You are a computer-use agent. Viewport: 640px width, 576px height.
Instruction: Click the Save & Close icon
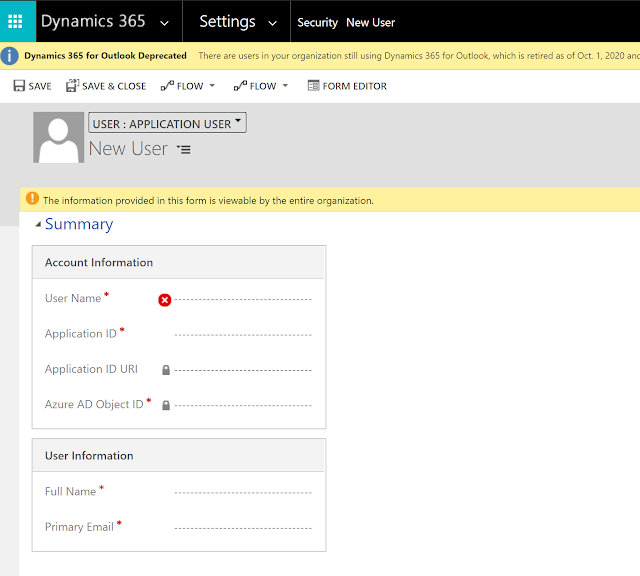72,85
